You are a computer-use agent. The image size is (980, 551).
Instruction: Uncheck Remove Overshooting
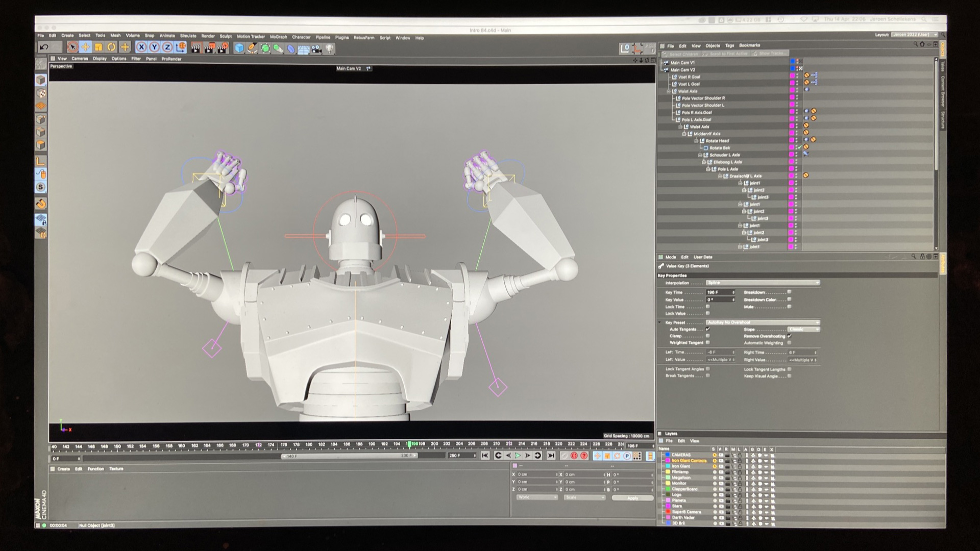coord(789,336)
